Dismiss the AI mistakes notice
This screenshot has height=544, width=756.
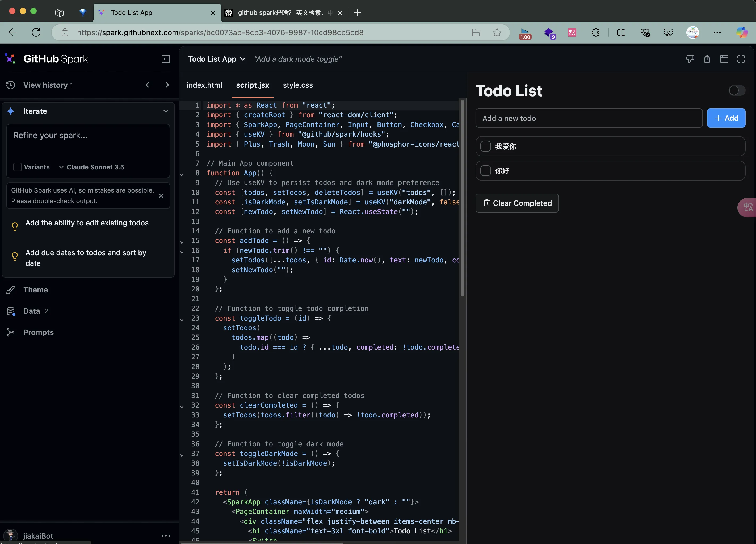[161, 196]
